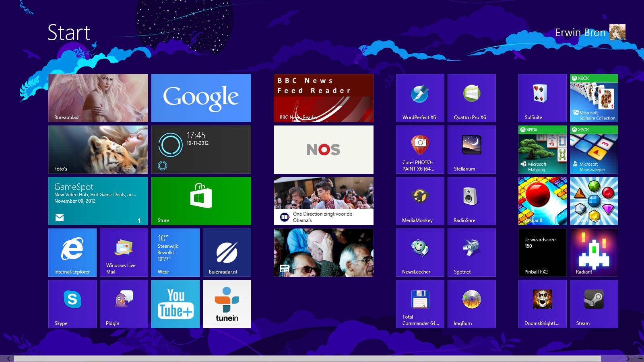Viewport: 644px width, 362px height.
Task: Open the Pinball FX2 tile
Action: 543,253
